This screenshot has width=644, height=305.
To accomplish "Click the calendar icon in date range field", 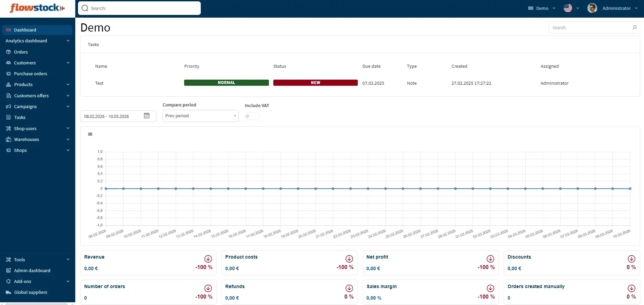I will [x=147, y=116].
